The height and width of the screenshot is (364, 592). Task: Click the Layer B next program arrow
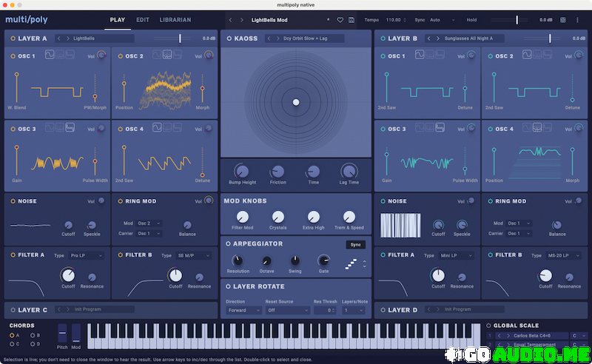(438, 38)
